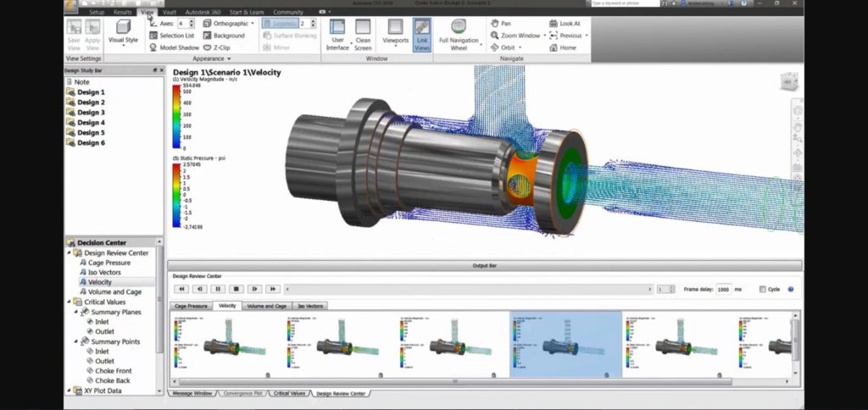
Task: Collapse the Summary Points node
Action: click(x=75, y=341)
